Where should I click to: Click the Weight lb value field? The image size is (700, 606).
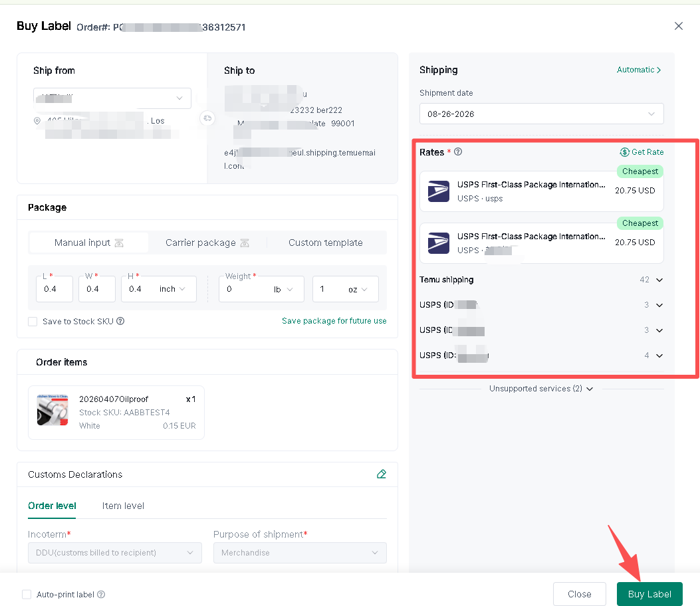pyautogui.click(x=245, y=289)
